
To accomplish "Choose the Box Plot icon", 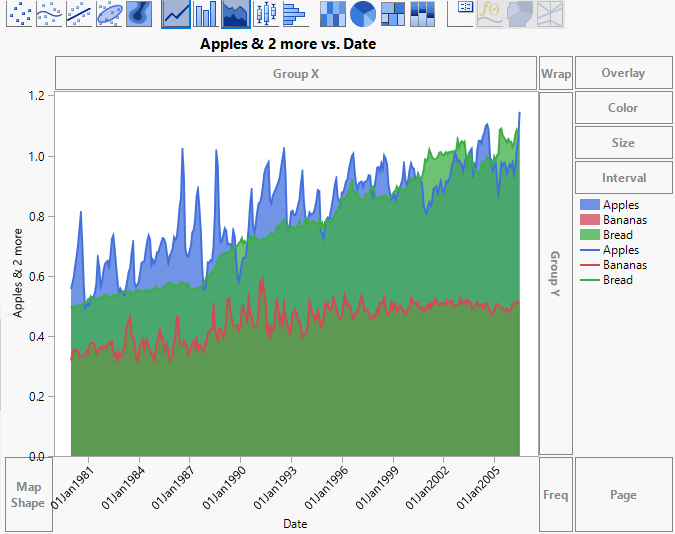I will 265,13.
